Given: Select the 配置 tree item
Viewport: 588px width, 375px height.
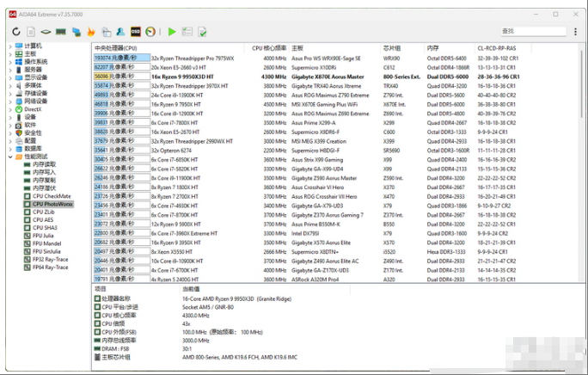Looking at the screenshot, I should (26, 141).
